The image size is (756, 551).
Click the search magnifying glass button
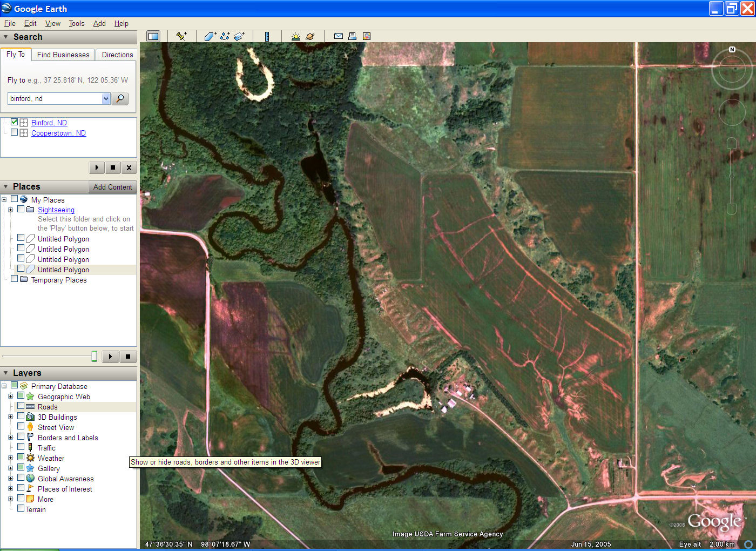120,98
